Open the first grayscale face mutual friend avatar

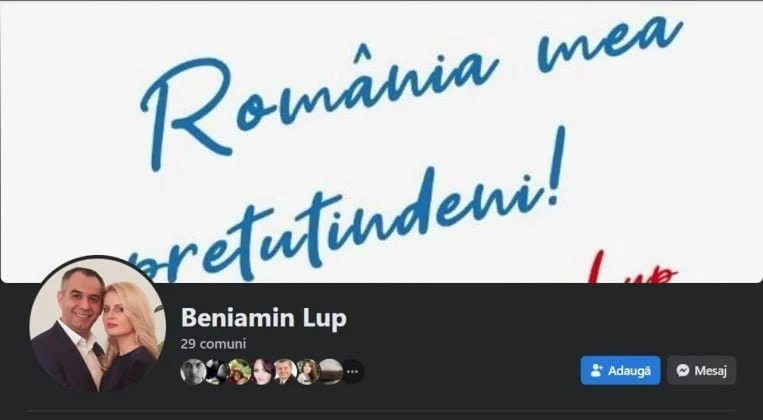pos(193,372)
